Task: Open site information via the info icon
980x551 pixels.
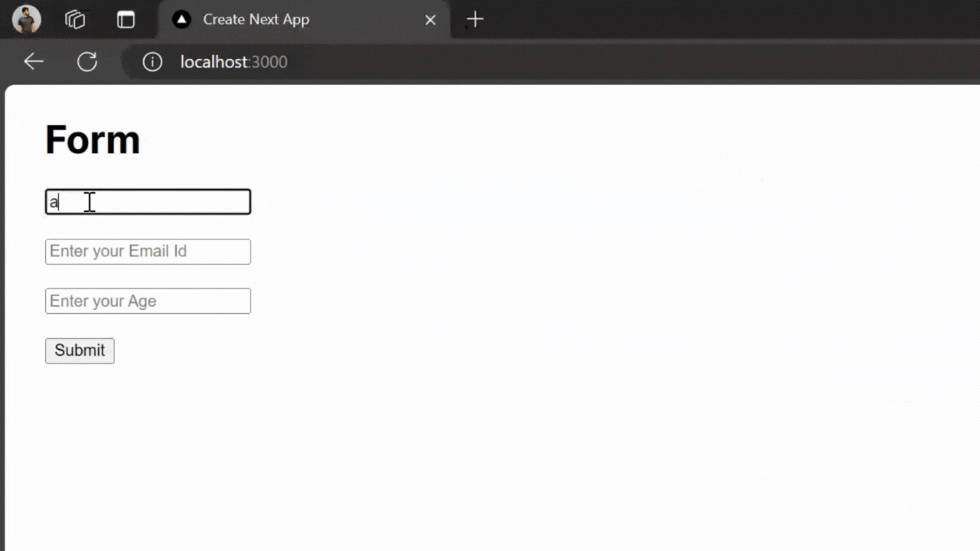Action: (x=152, y=62)
